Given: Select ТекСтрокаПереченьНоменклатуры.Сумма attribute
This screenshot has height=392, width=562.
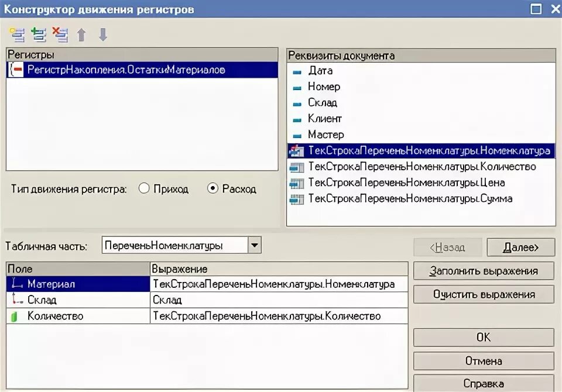Looking at the screenshot, I should [421, 199].
